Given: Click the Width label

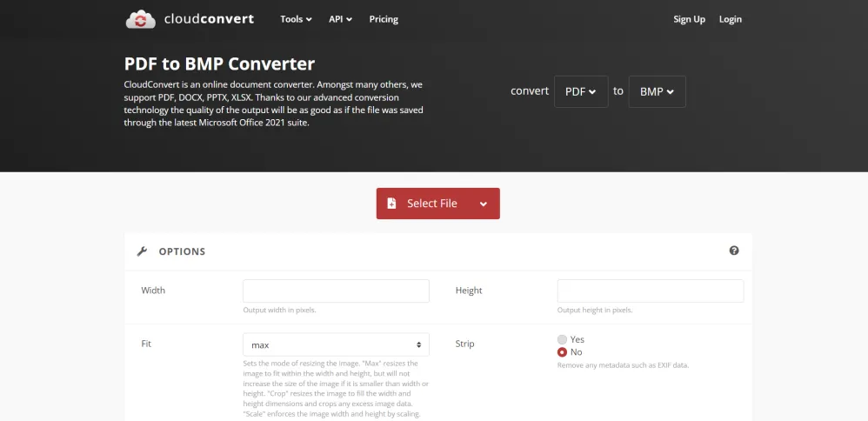Looking at the screenshot, I should tap(153, 291).
